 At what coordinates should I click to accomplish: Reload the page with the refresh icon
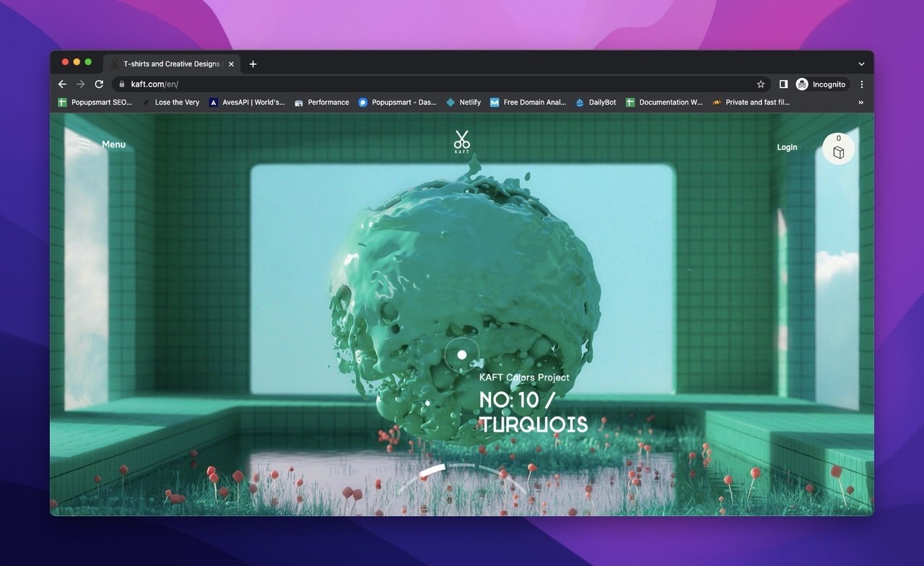(99, 84)
